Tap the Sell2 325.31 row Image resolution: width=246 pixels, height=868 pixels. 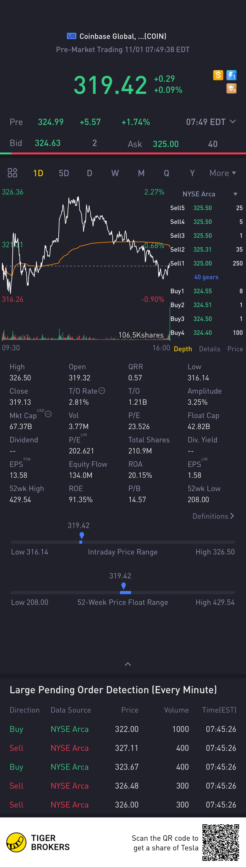coord(206,249)
